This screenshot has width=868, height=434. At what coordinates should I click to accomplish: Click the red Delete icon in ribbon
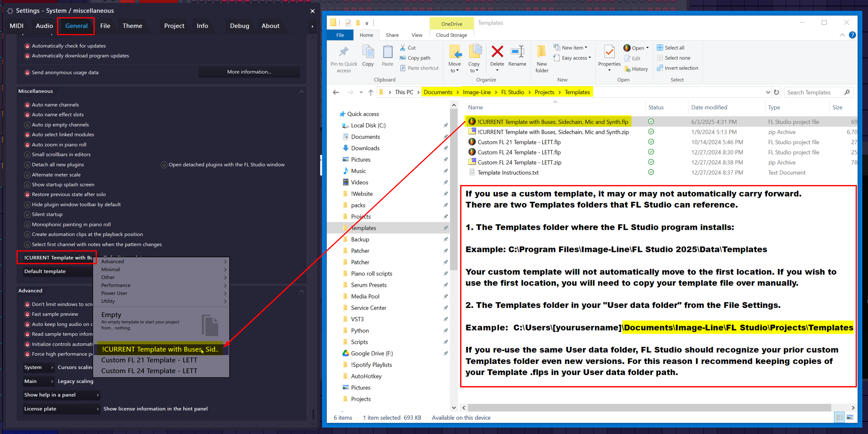[497, 52]
